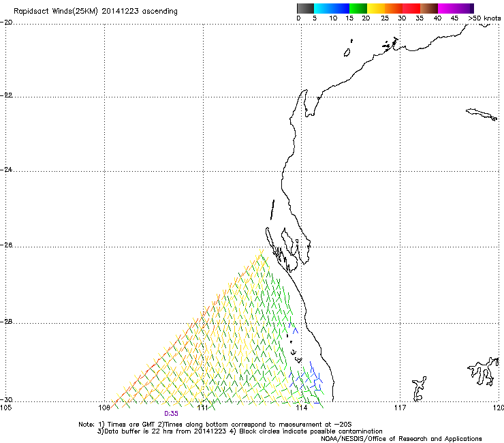The height and width of the screenshot is (443, 504).
Task: Click the '-26' latitude axis label
Action: pos(7,245)
